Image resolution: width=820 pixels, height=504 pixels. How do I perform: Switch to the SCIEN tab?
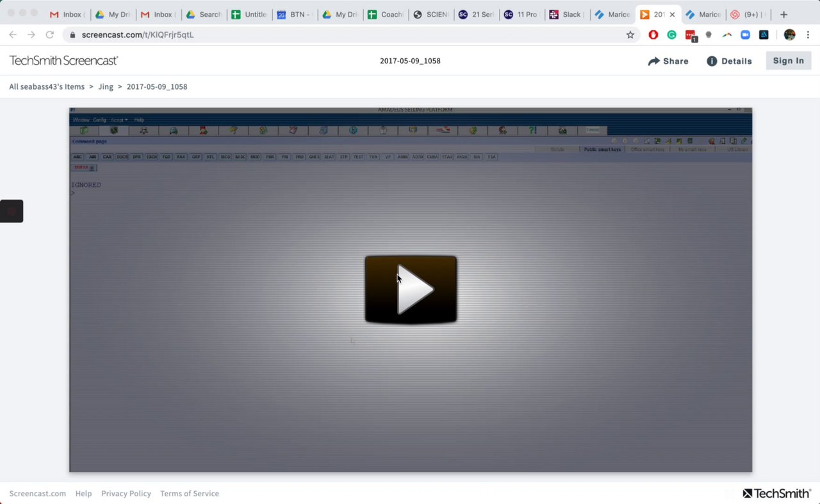click(x=431, y=14)
